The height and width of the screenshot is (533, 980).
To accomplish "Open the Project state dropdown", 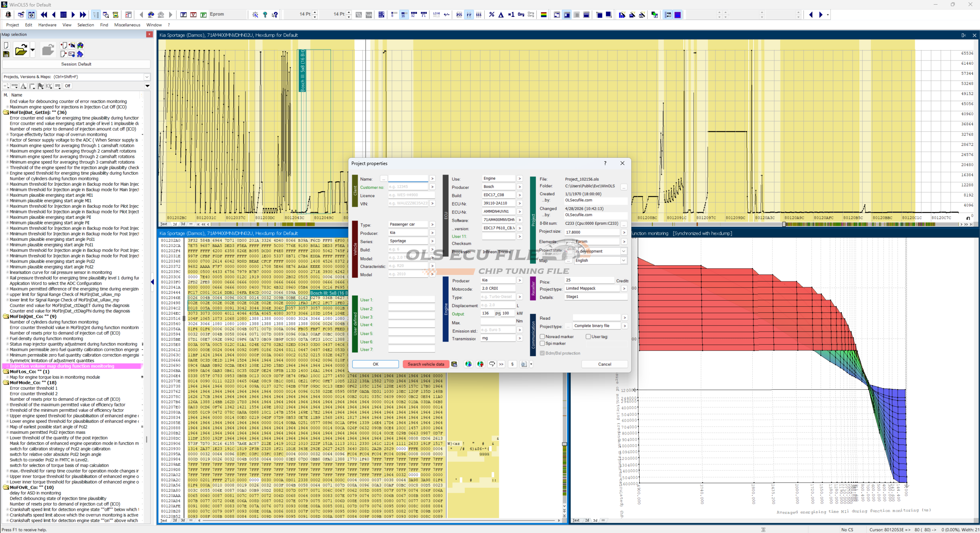I will pyautogui.click(x=624, y=251).
